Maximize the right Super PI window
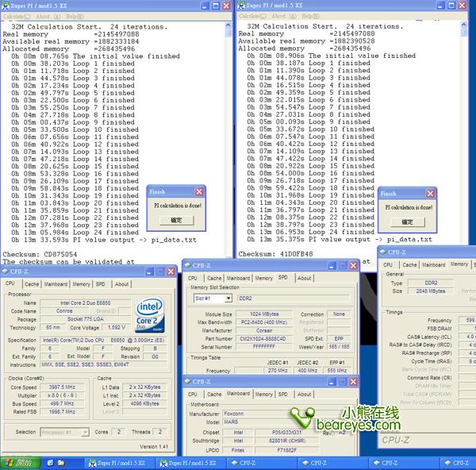 [451, 6]
